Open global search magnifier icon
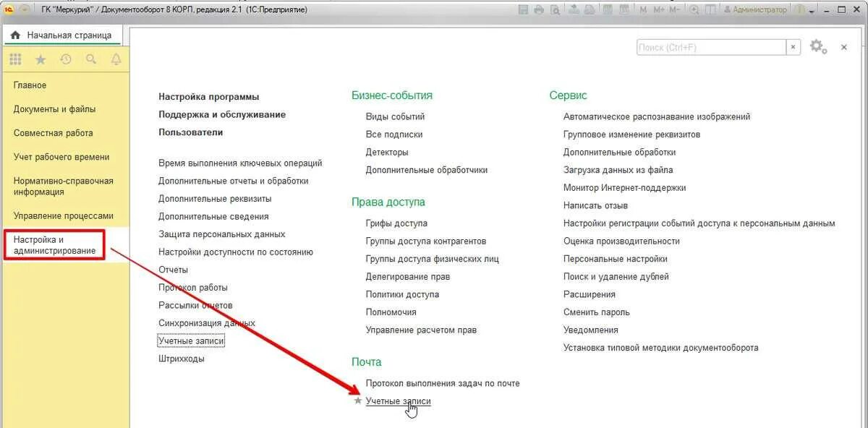Viewport: 868px width, 428px height. [91, 59]
